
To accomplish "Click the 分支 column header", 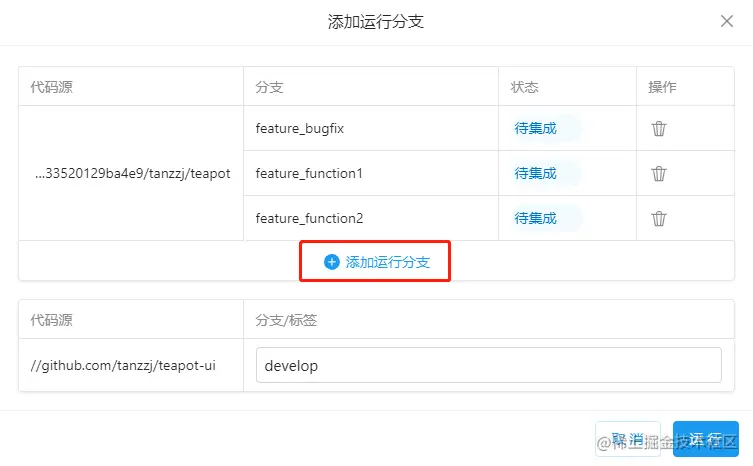I will 269,87.
